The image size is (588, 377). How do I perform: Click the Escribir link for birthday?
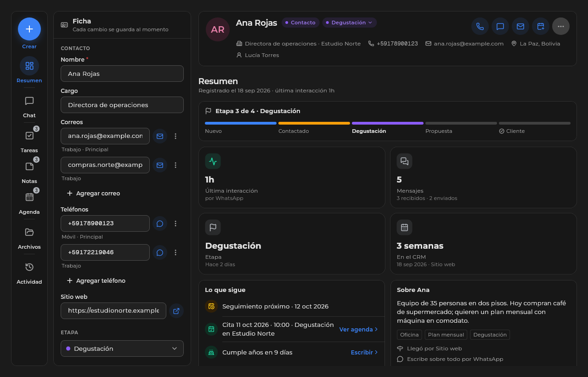[x=365, y=352]
